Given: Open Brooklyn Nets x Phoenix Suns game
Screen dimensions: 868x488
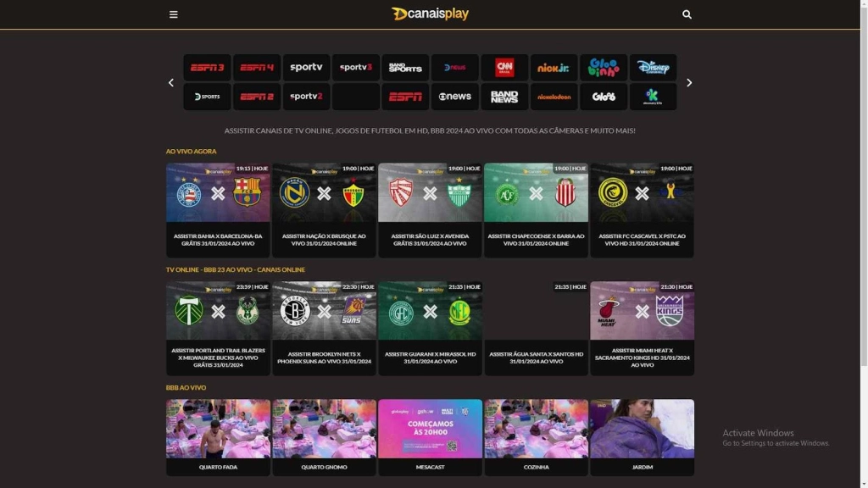Looking at the screenshot, I should [x=324, y=329].
